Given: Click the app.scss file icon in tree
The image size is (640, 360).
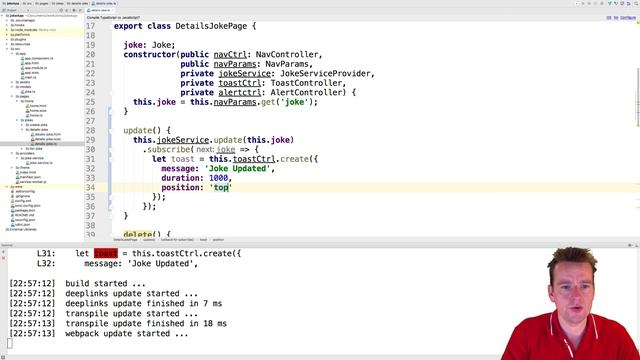Looking at the screenshot, I should (22, 73).
